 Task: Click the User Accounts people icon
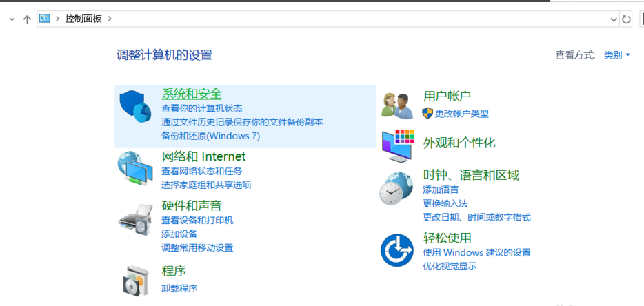point(397,105)
